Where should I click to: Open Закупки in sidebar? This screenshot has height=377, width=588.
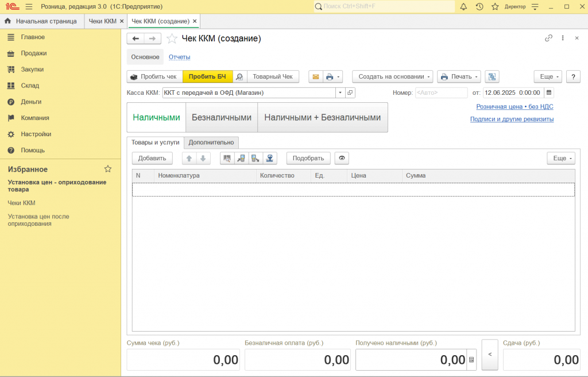coord(32,70)
